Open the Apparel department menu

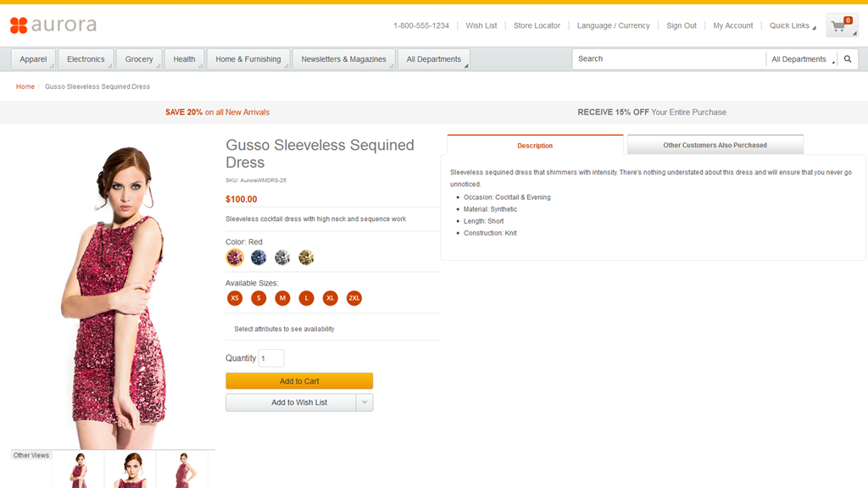click(x=33, y=59)
